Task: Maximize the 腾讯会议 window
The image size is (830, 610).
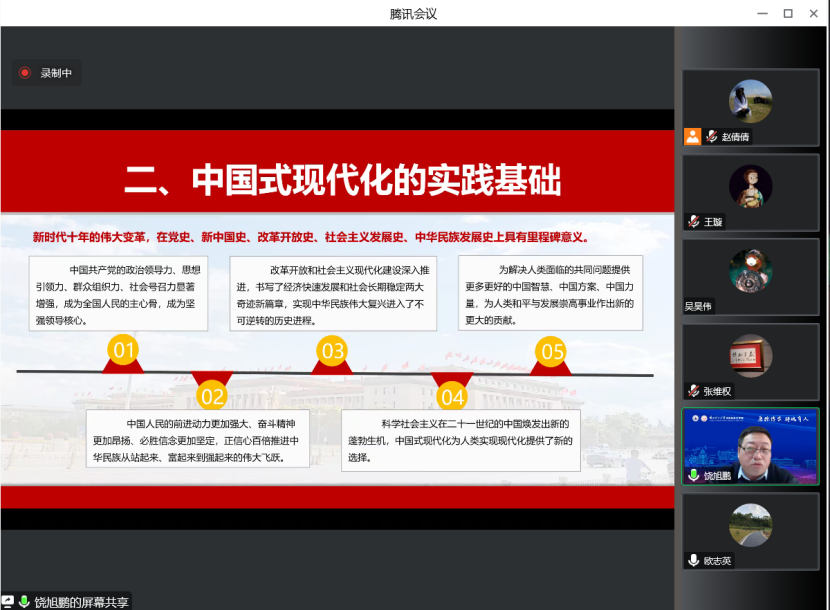Action: click(x=788, y=13)
